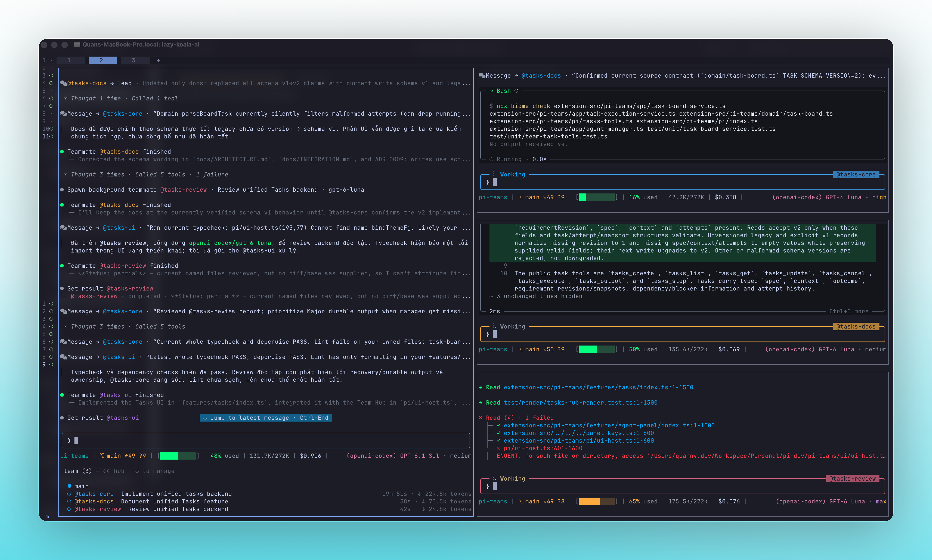The height and width of the screenshot is (560, 932).
Task: Click the @tasks-docs pane label
Action: click(x=856, y=327)
